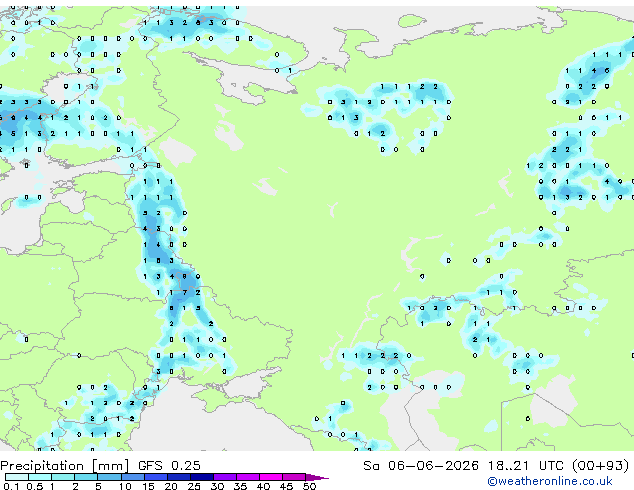The image size is (634, 490).
Task: Select the 45–50 mm legend swatch
Action: 294,477
